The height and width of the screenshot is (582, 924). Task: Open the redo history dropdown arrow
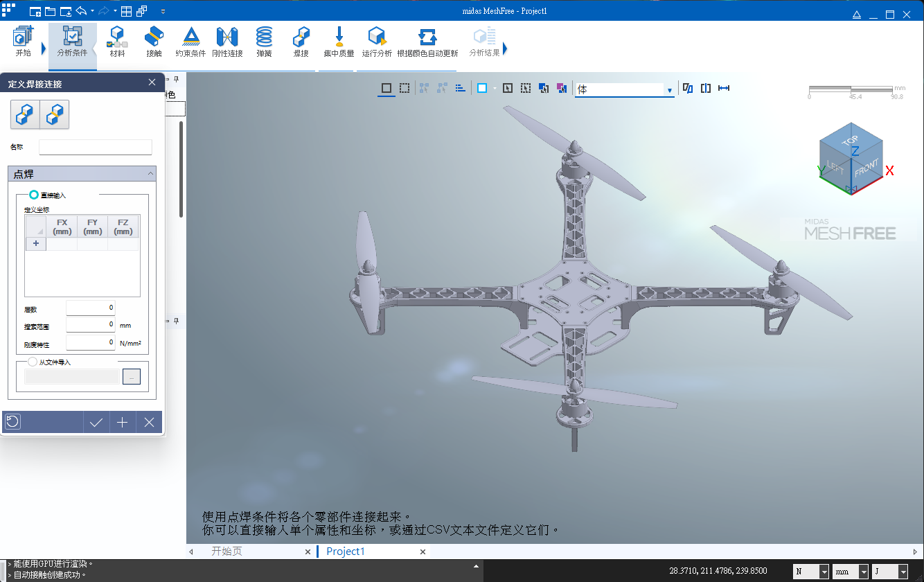[x=115, y=12]
